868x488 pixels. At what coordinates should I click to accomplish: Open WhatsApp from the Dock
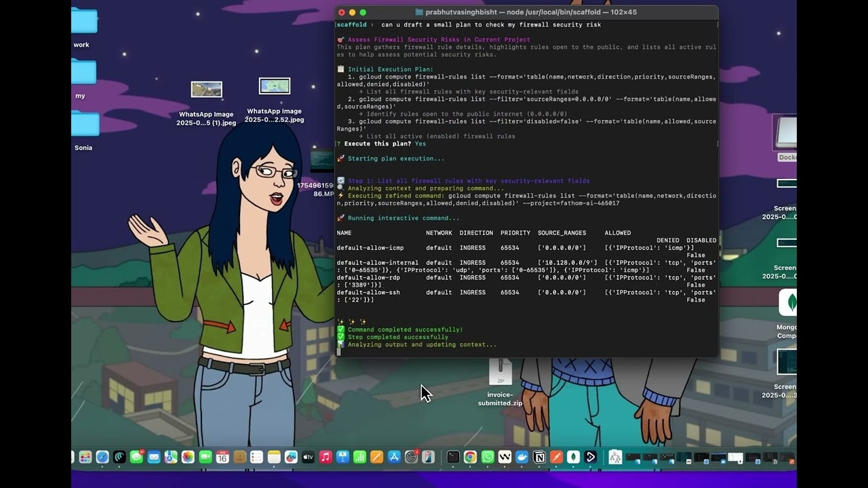pyautogui.click(x=488, y=458)
